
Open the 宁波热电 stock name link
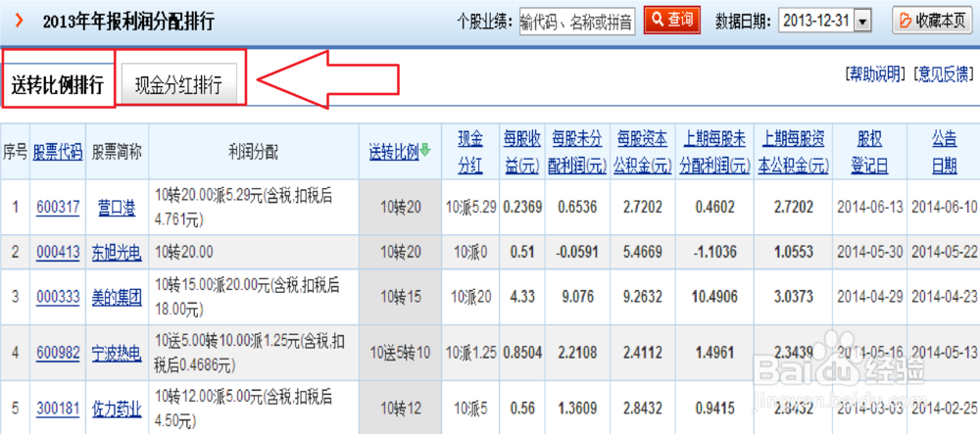point(117,354)
